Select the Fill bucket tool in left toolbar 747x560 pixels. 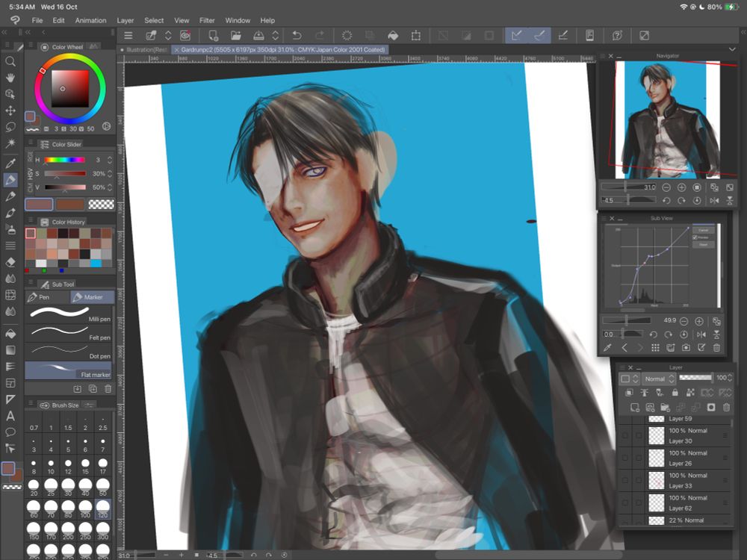[x=10, y=334]
